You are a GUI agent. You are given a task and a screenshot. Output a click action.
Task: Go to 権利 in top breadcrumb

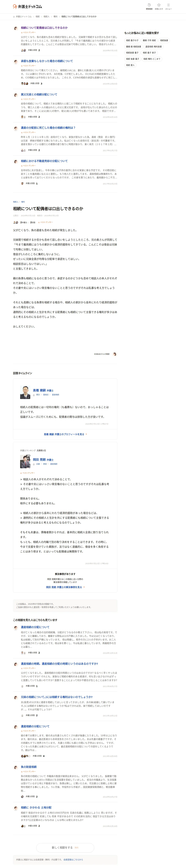coord(55,16)
